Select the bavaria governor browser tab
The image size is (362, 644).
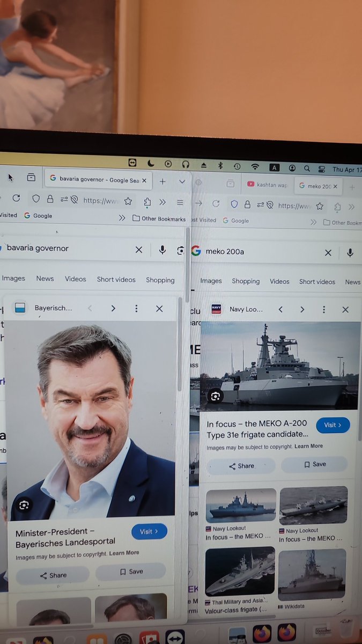tap(98, 180)
